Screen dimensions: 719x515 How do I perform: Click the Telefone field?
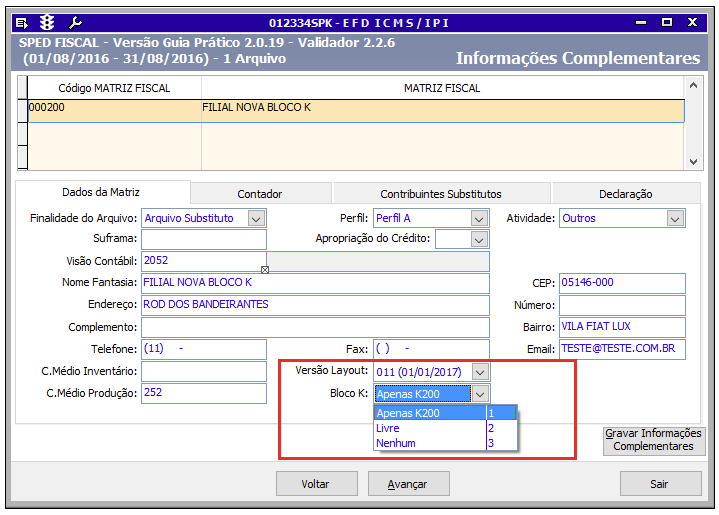(x=204, y=349)
